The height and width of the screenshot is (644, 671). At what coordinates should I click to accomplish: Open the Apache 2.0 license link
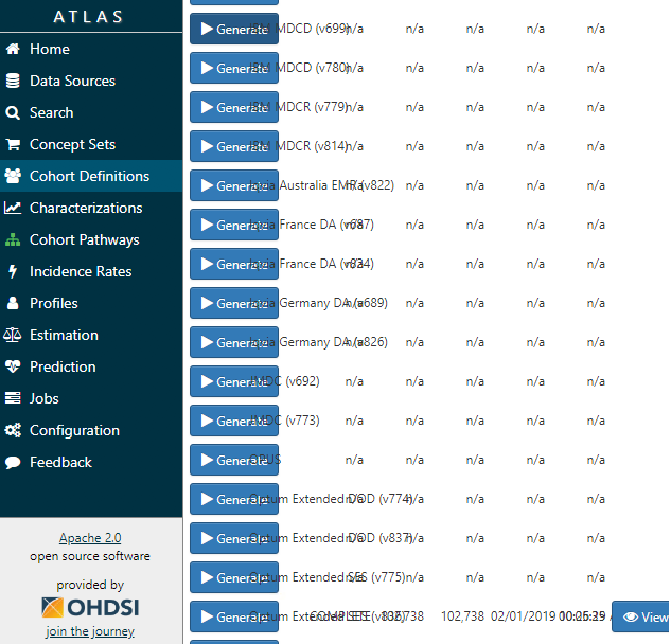pos(90,538)
